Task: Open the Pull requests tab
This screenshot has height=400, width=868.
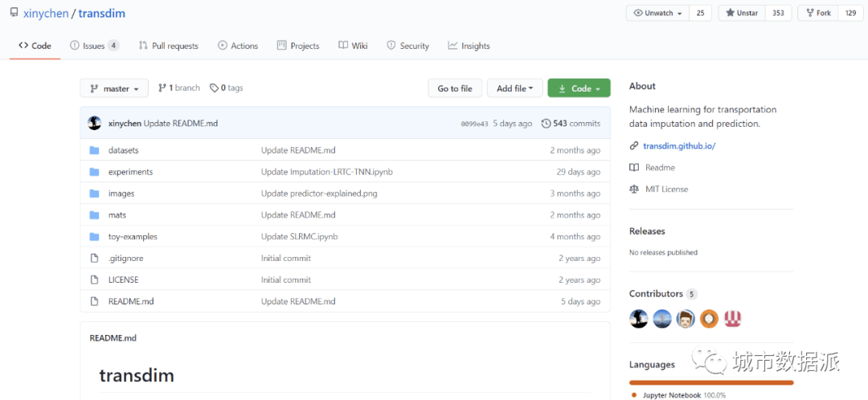Action: (168, 46)
